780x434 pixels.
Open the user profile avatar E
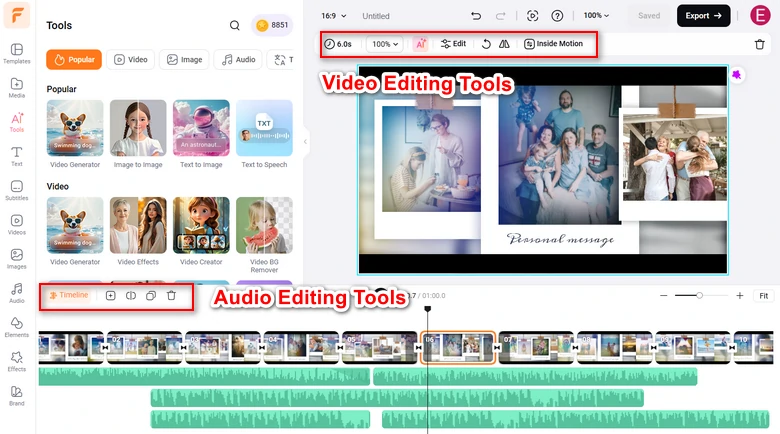point(760,15)
